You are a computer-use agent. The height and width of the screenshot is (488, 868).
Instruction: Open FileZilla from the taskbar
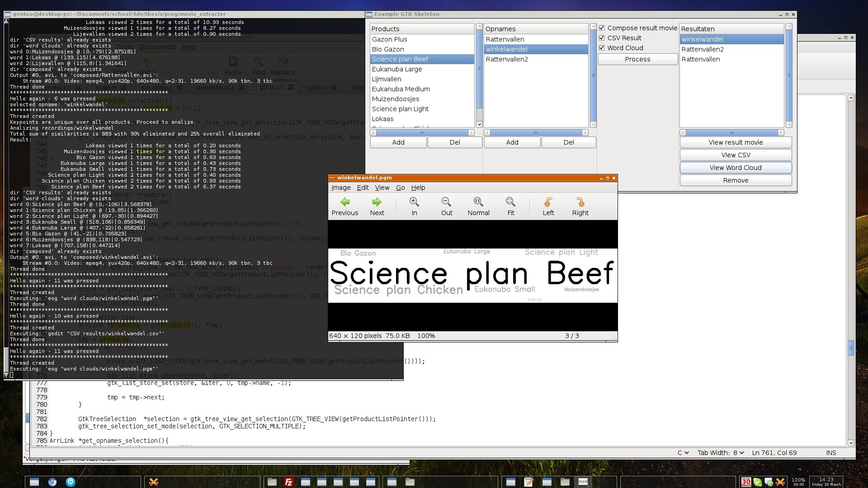tap(288, 482)
